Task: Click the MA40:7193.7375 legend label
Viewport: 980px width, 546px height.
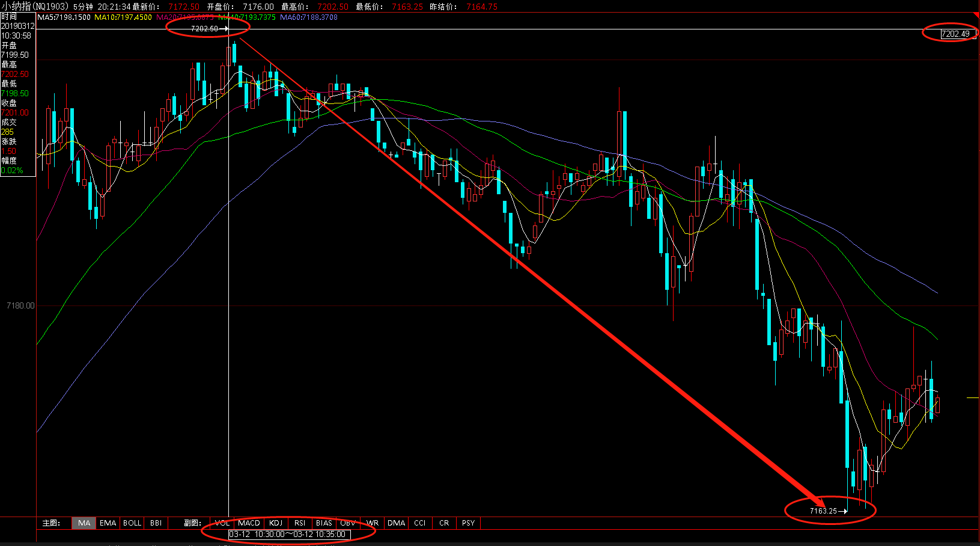Action: pyautogui.click(x=246, y=17)
